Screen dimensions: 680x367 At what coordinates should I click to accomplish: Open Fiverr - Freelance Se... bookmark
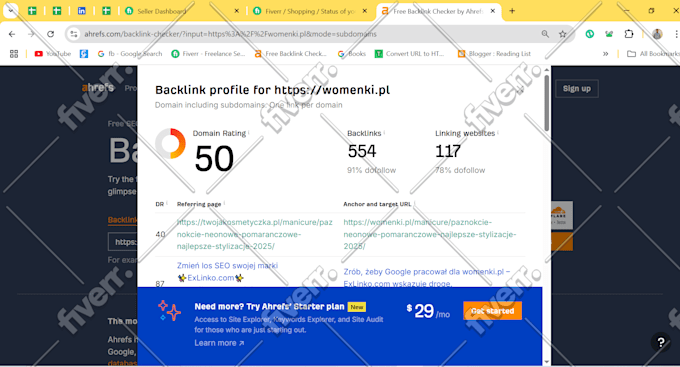(208, 54)
